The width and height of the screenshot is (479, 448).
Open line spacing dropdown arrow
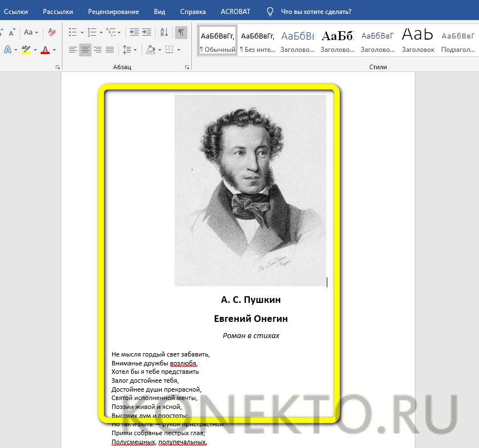[x=135, y=50]
